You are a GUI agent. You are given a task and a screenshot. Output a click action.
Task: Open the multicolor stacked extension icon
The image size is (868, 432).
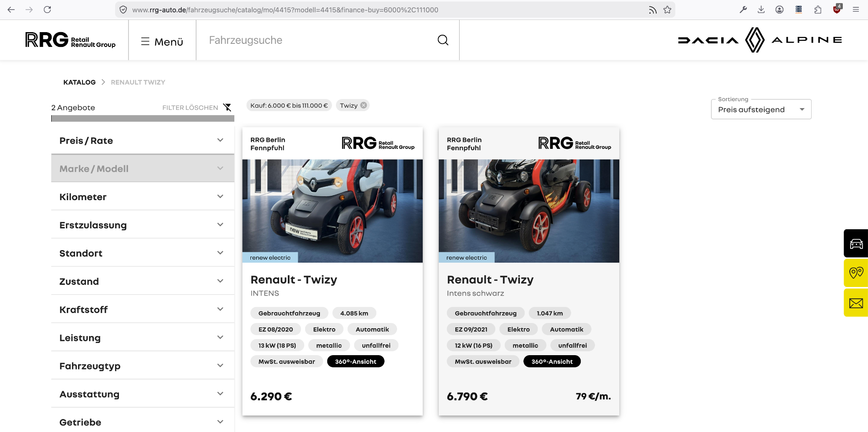(x=799, y=10)
